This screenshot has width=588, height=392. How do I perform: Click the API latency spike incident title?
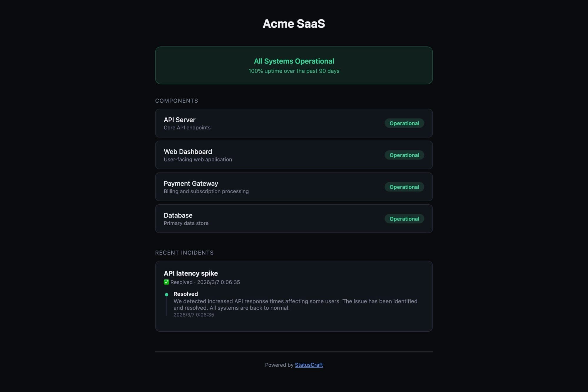pyautogui.click(x=191, y=273)
